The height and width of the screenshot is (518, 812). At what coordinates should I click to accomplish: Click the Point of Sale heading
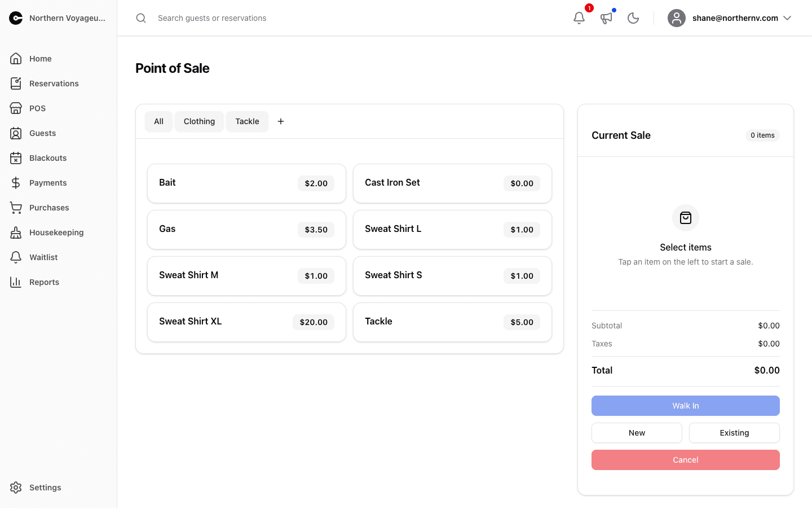173,68
